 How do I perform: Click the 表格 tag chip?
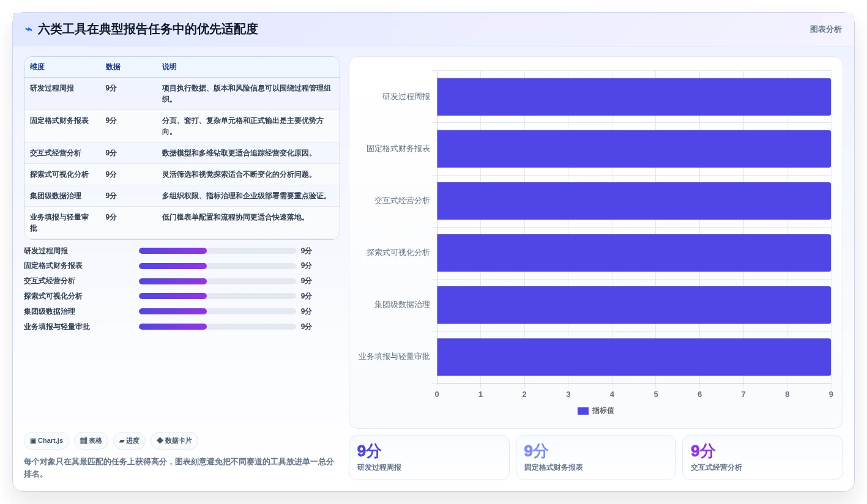coord(91,440)
